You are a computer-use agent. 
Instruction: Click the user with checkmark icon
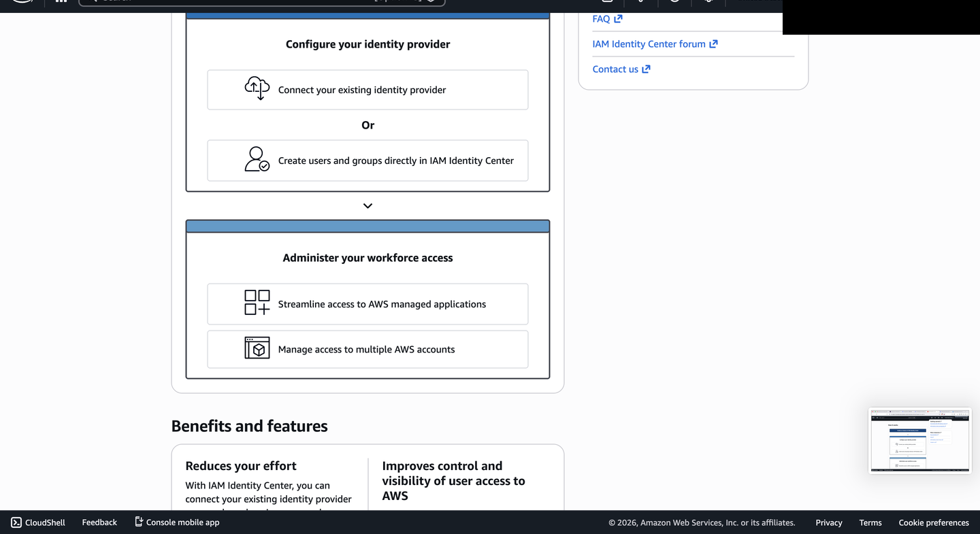tap(257, 159)
